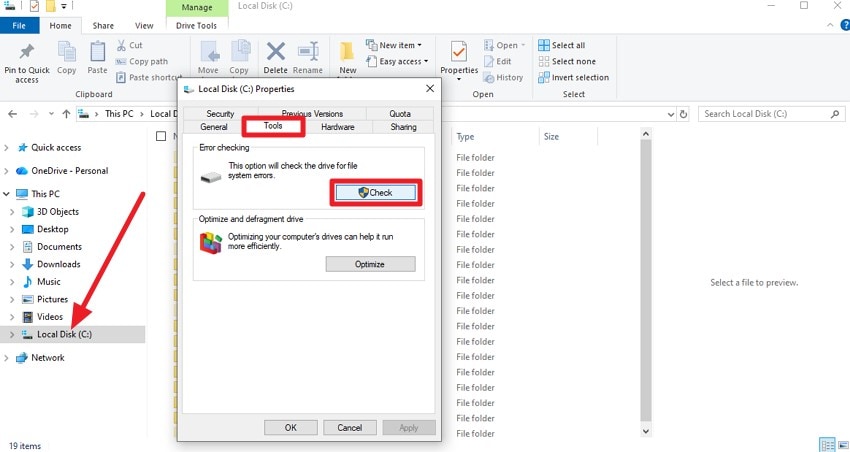
Task: Click Select all
Action: coord(562,46)
